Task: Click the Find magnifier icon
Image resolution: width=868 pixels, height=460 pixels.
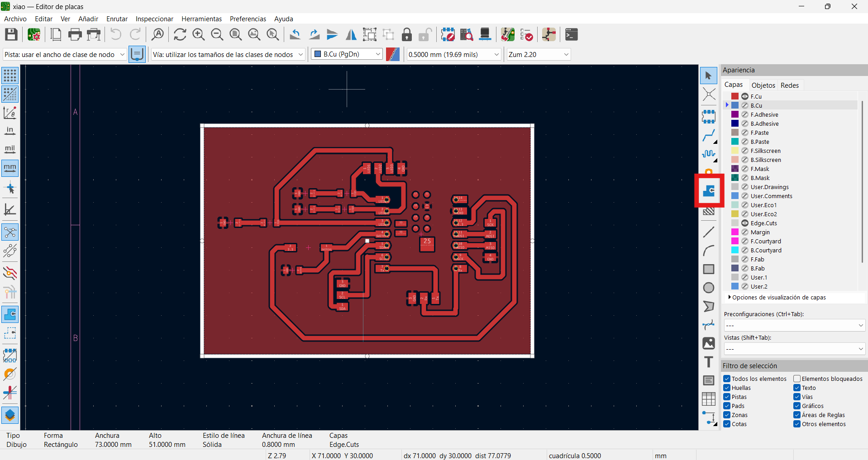Action: 157,34
